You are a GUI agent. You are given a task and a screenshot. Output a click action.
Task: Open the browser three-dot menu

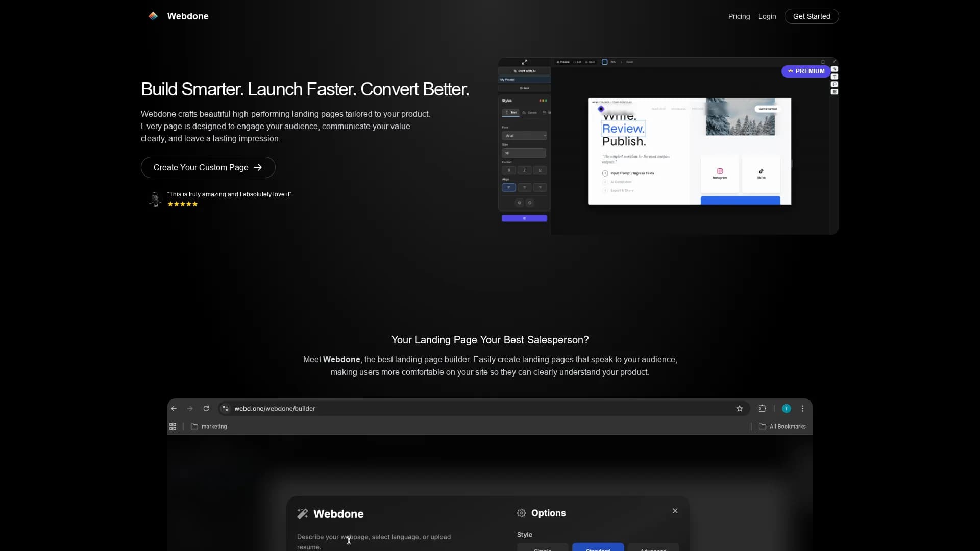(803, 409)
